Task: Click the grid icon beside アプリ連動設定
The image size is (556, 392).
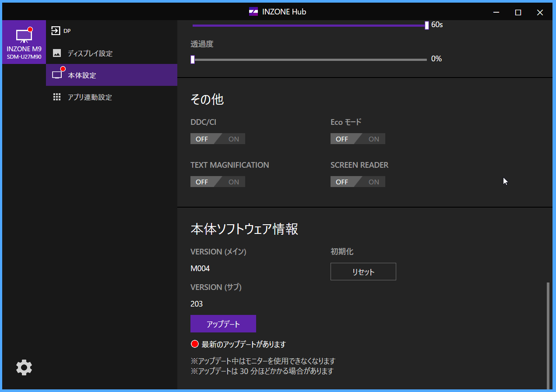Action: [x=57, y=97]
